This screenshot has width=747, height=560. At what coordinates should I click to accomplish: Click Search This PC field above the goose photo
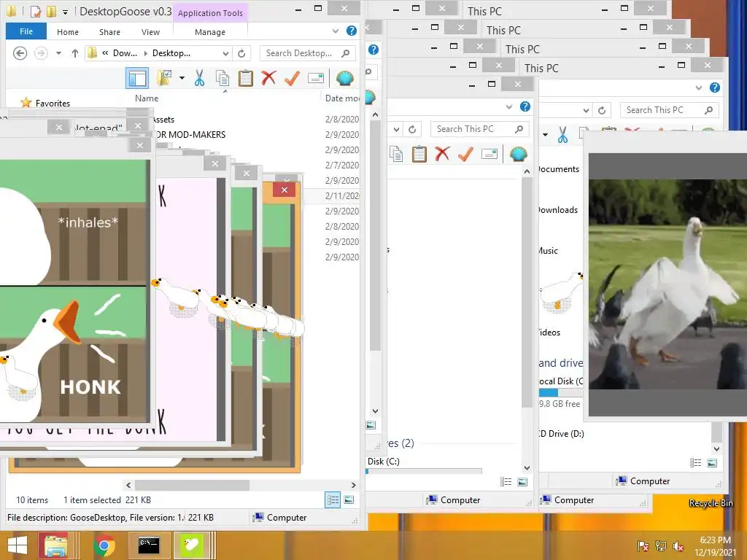pyautogui.click(x=669, y=110)
